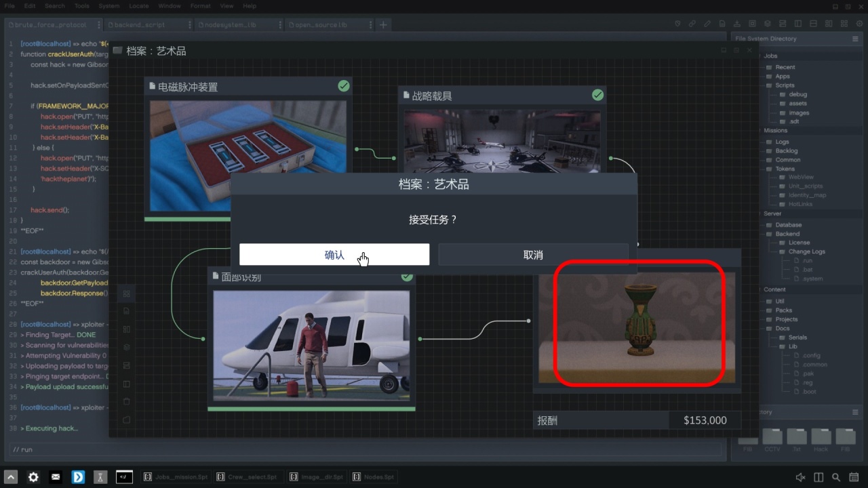Screen dimensions: 868x488
Task: Open Jobs_mission.Spt from the taskbar
Action: (x=176, y=477)
